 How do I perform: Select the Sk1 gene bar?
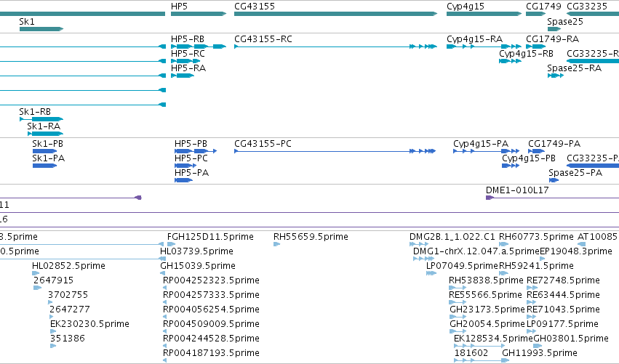pyautogui.click(x=41, y=29)
